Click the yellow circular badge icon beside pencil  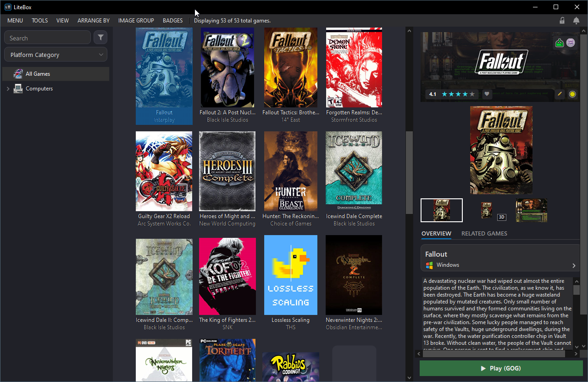tap(572, 94)
